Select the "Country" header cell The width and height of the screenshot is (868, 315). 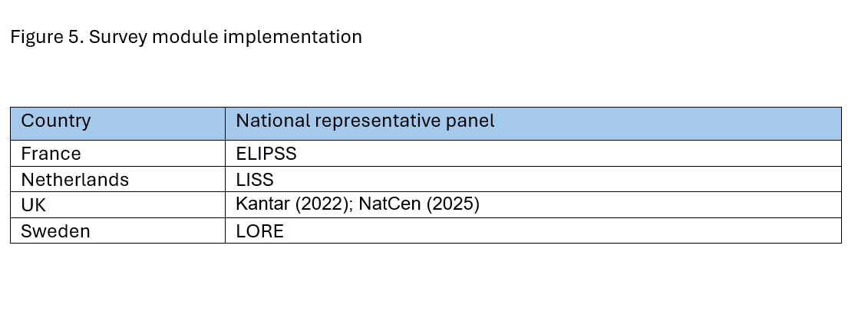[x=55, y=121]
